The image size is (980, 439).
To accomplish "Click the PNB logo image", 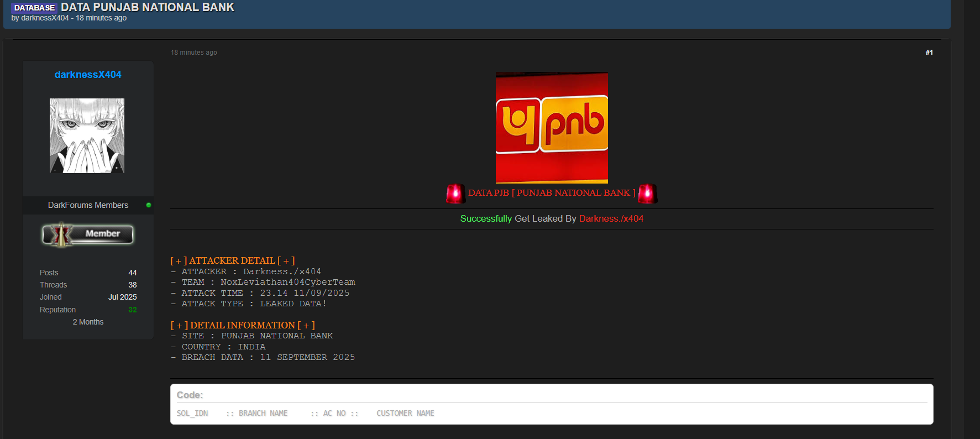I will 552,127.
